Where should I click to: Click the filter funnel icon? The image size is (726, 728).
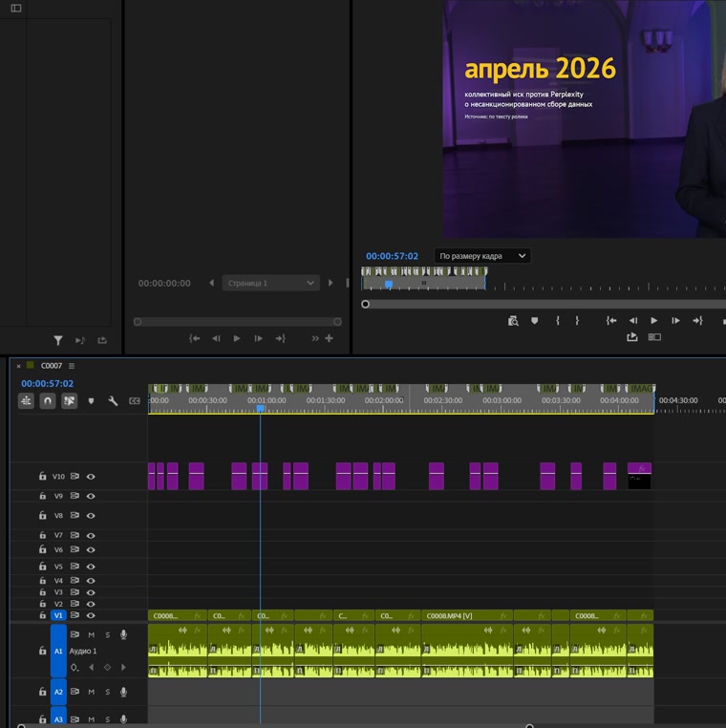pos(58,341)
